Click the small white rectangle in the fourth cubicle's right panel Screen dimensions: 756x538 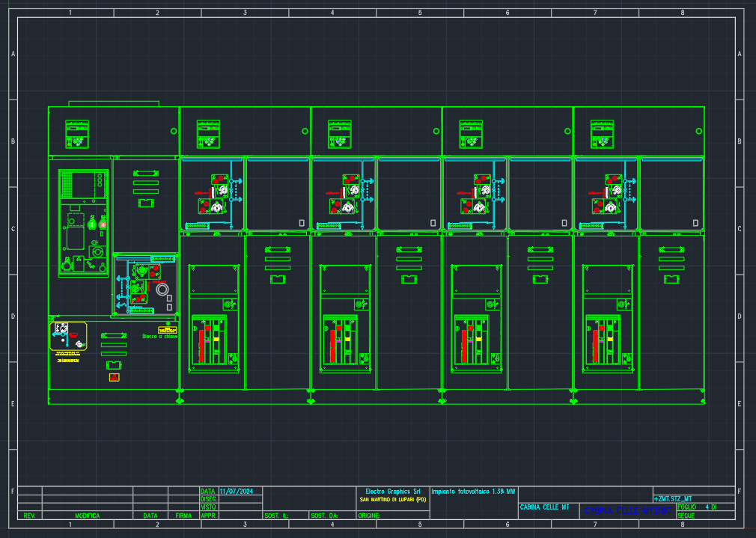coord(695,223)
